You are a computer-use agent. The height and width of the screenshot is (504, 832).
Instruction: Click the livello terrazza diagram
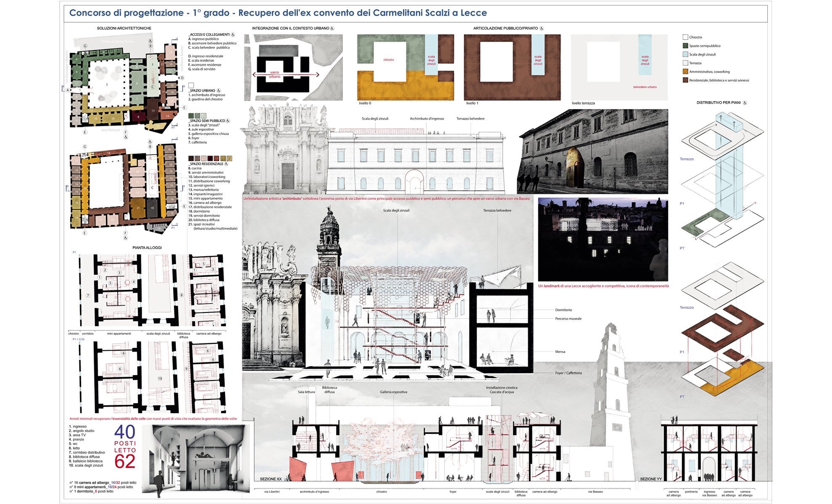pyautogui.click(x=619, y=67)
